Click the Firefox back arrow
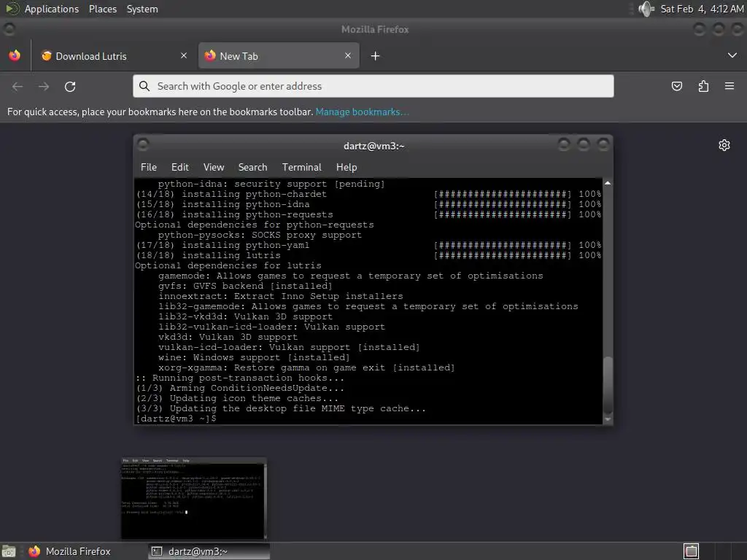The image size is (747, 560). coord(18,86)
